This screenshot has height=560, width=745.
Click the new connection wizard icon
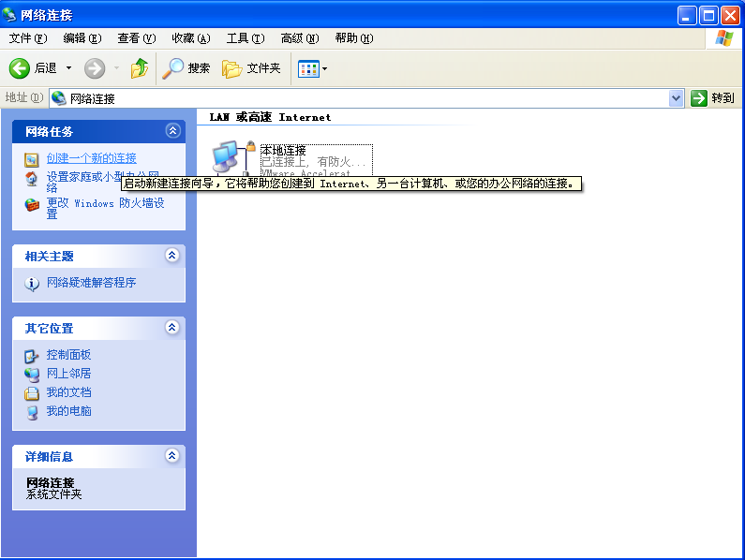[31, 159]
